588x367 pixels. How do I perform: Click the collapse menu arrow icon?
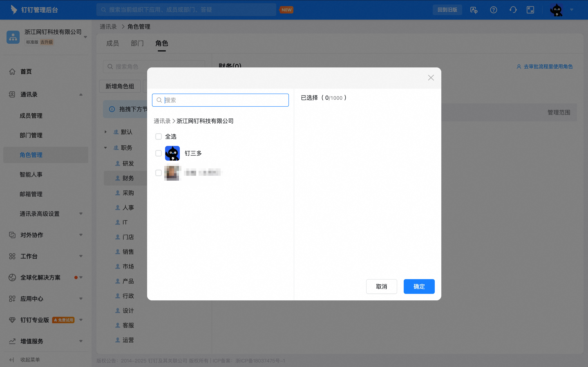coord(12,360)
